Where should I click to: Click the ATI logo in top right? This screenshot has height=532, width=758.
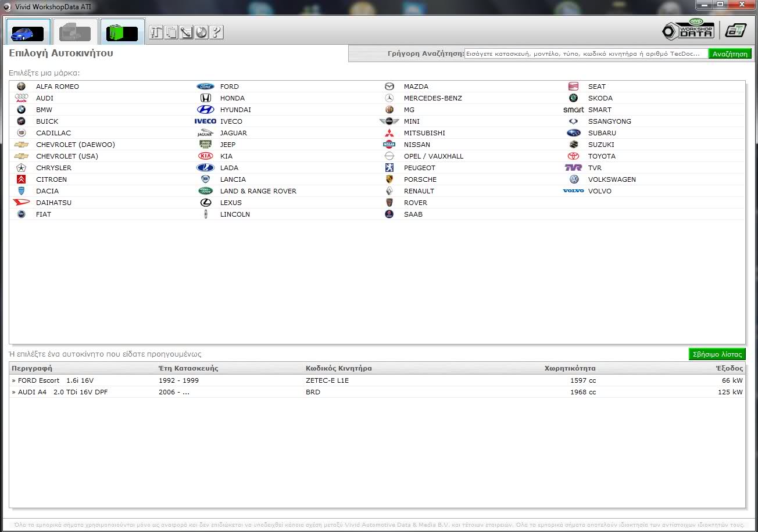735,30
